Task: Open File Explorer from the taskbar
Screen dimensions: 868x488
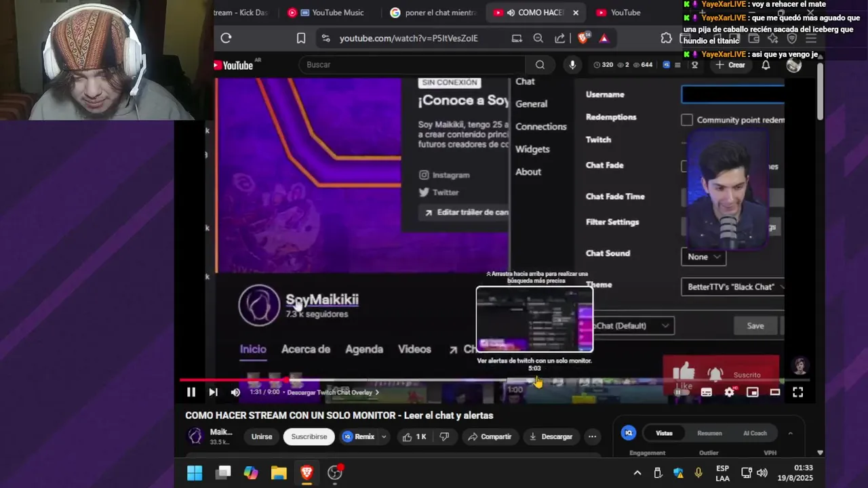Action: click(x=279, y=473)
